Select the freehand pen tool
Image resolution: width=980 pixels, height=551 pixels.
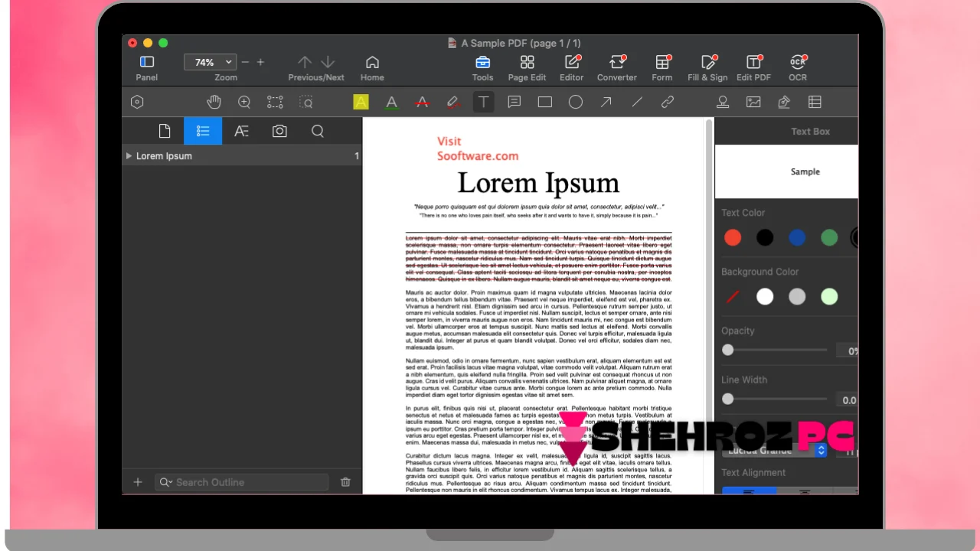pyautogui.click(x=452, y=102)
